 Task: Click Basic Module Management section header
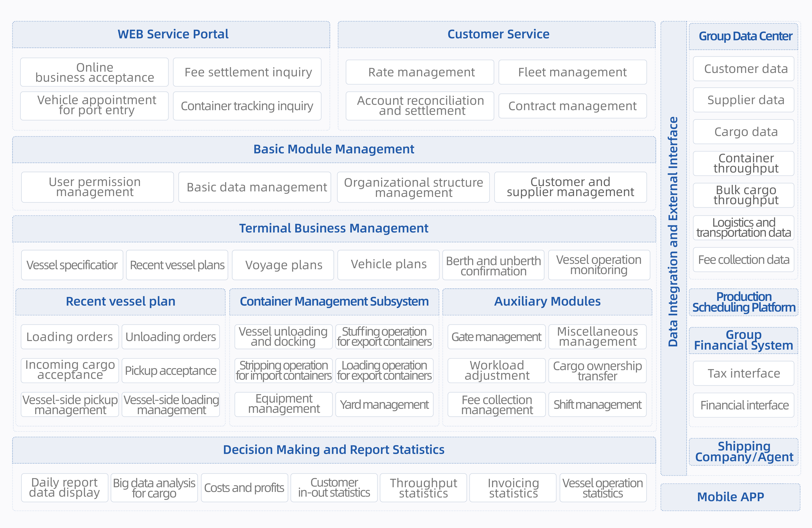tap(334, 149)
